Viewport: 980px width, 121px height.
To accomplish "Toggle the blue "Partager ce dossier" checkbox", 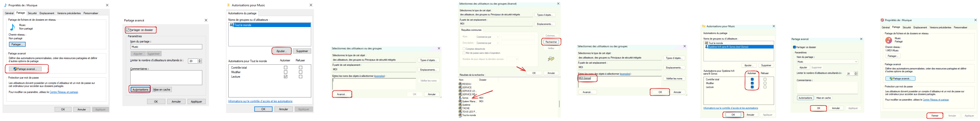I will 794,47.
